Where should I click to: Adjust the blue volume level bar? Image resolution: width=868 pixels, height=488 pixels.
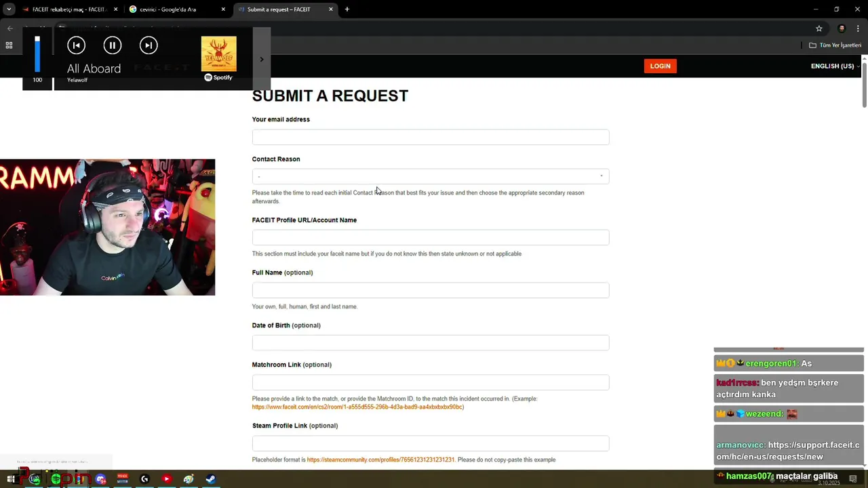(37, 54)
